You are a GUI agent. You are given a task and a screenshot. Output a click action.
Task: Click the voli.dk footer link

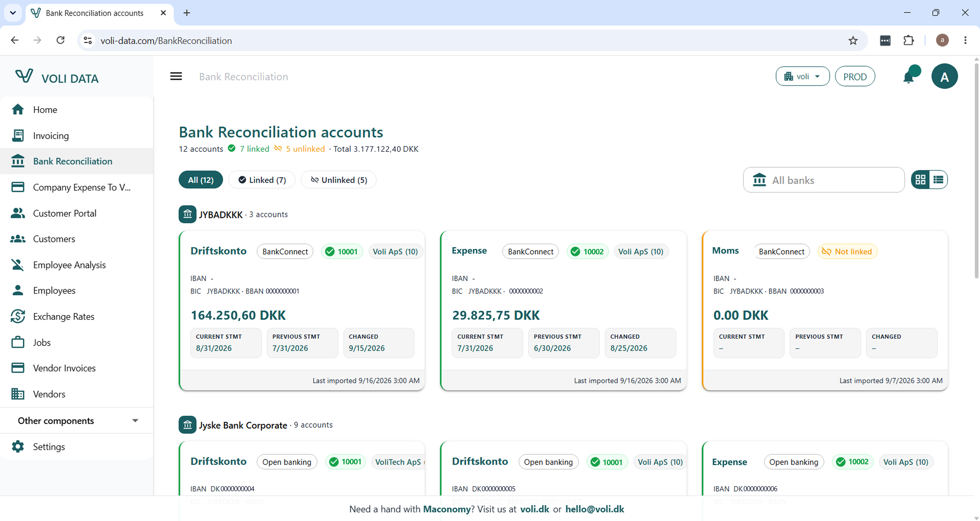535,509
